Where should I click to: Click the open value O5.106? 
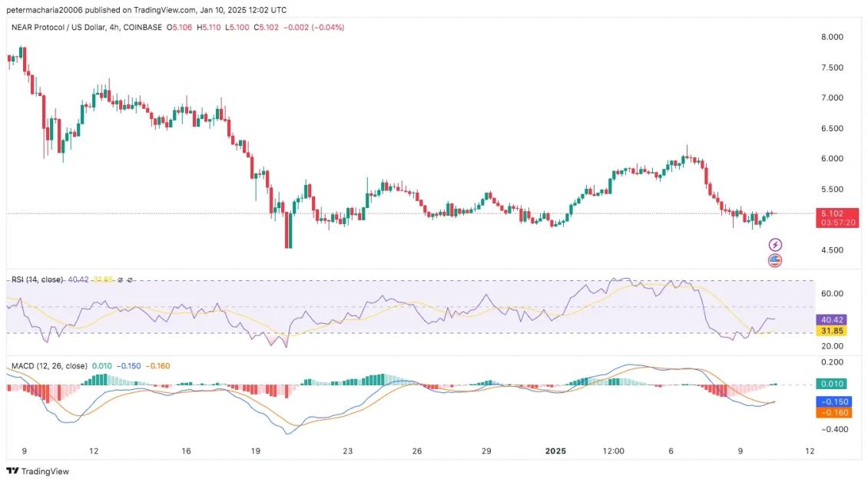click(x=179, y=27)
